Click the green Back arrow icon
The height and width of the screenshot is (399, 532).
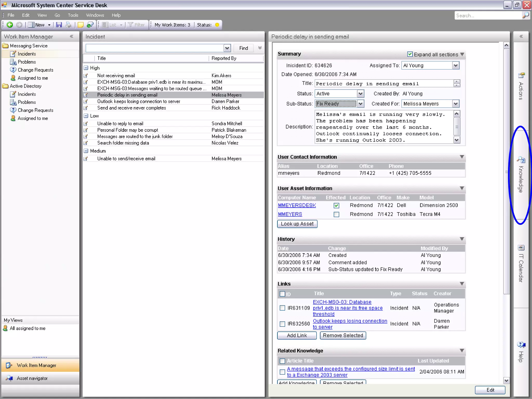(10, 25)
